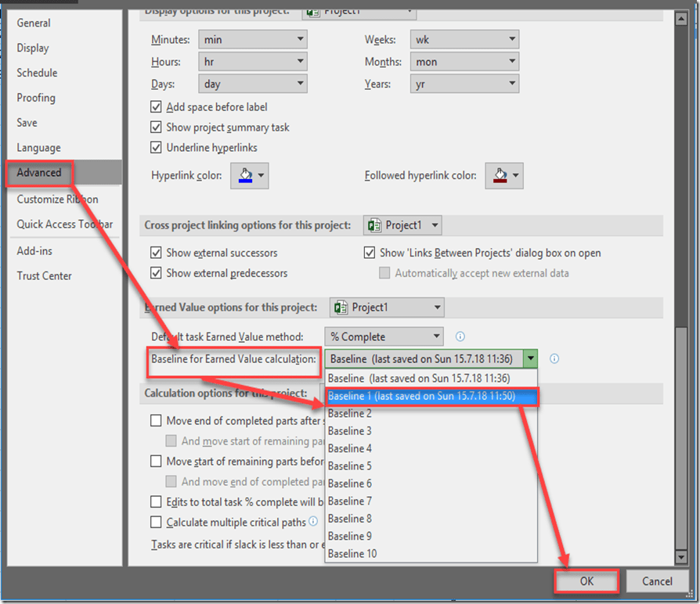Image resolution: width=700 pixels, height=604 pixels.
Task: Open the Weeks label dropdown
Action: point(464,40)
